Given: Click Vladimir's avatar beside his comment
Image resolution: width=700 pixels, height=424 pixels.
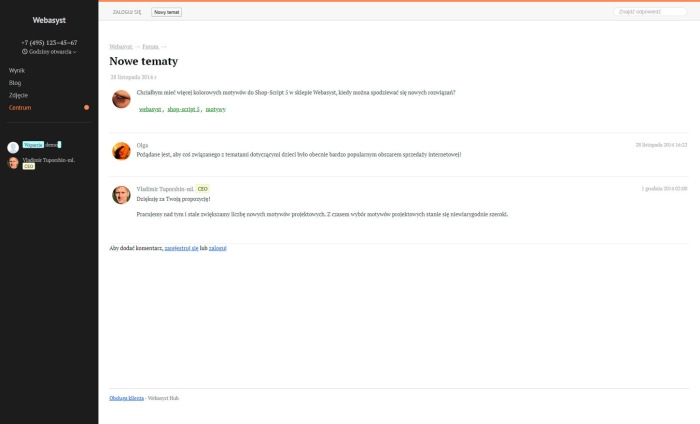Looking at the screenshot, I should point(121,194).
